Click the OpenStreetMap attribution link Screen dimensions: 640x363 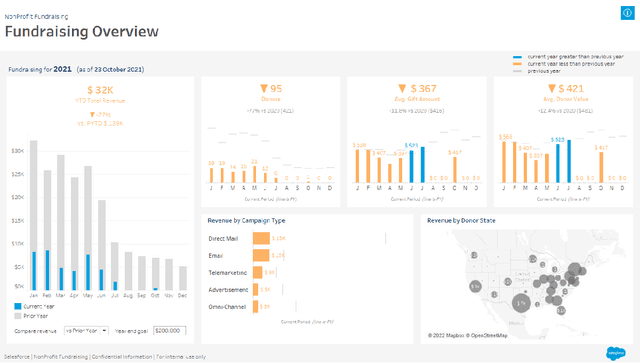489,336
